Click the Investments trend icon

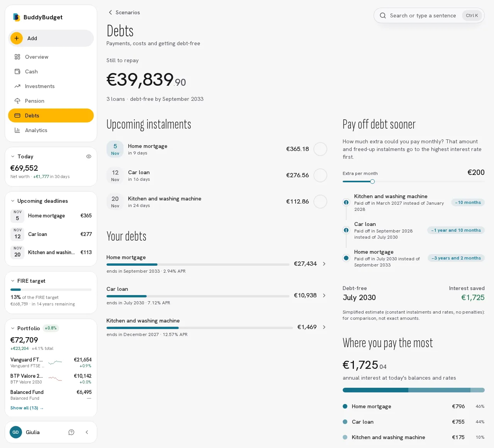pyautogui.click(x=17, y=86)
